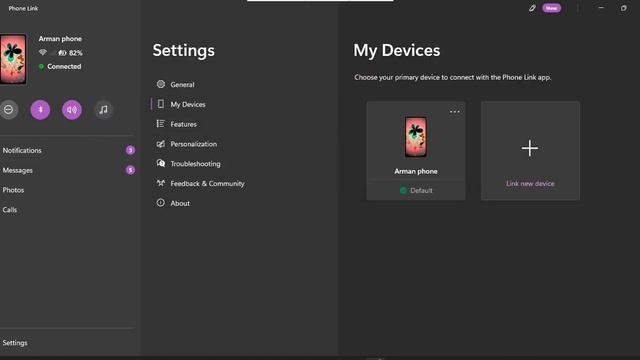Toggle the music audio player button
The image size is (640, 360).
[x=104, y=109]
